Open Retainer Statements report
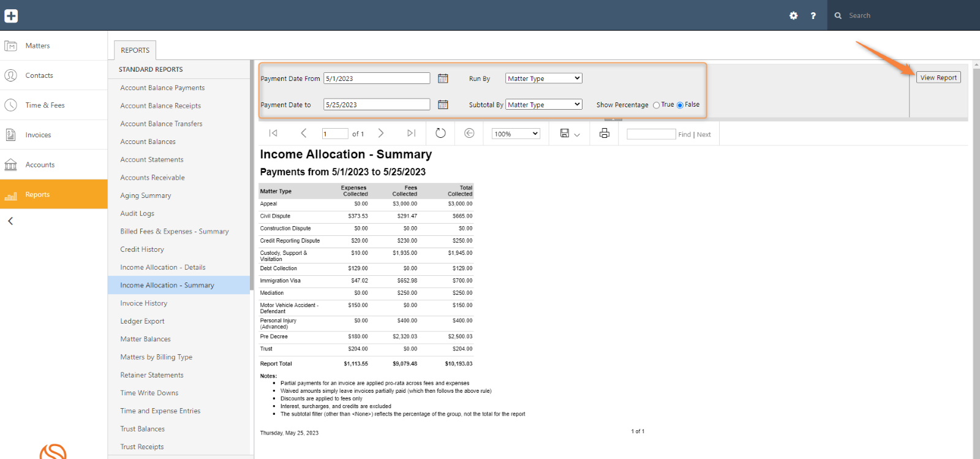Screen dimensions: 980x459 pyautogui.click(x=152, y=375)
